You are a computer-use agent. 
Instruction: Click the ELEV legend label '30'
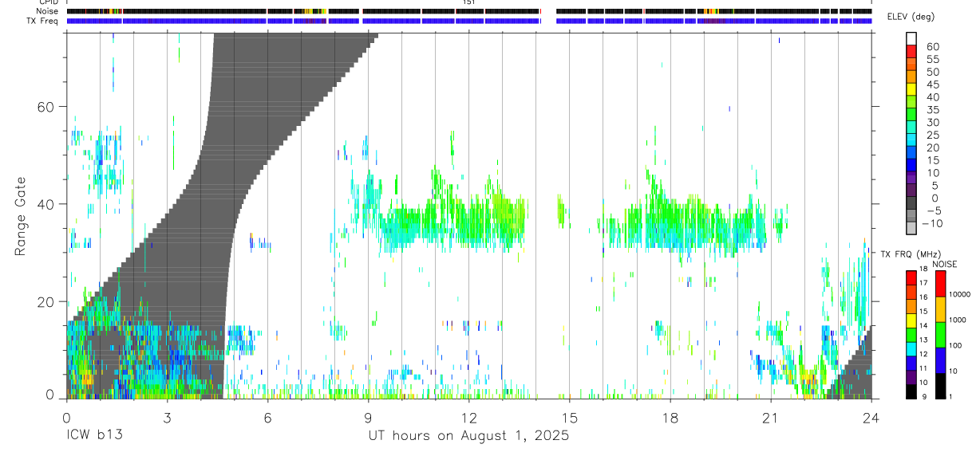click(x=932, y=122)
